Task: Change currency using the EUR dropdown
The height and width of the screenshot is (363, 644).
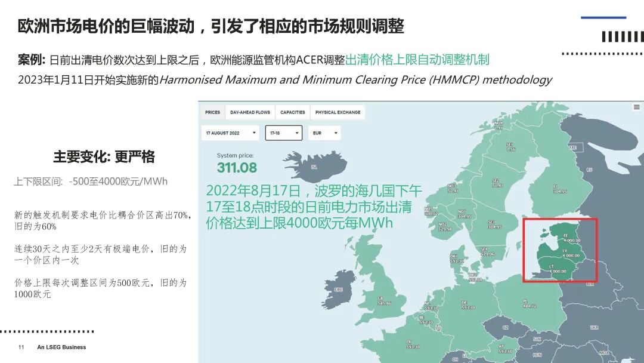Action: click(324, 133)
